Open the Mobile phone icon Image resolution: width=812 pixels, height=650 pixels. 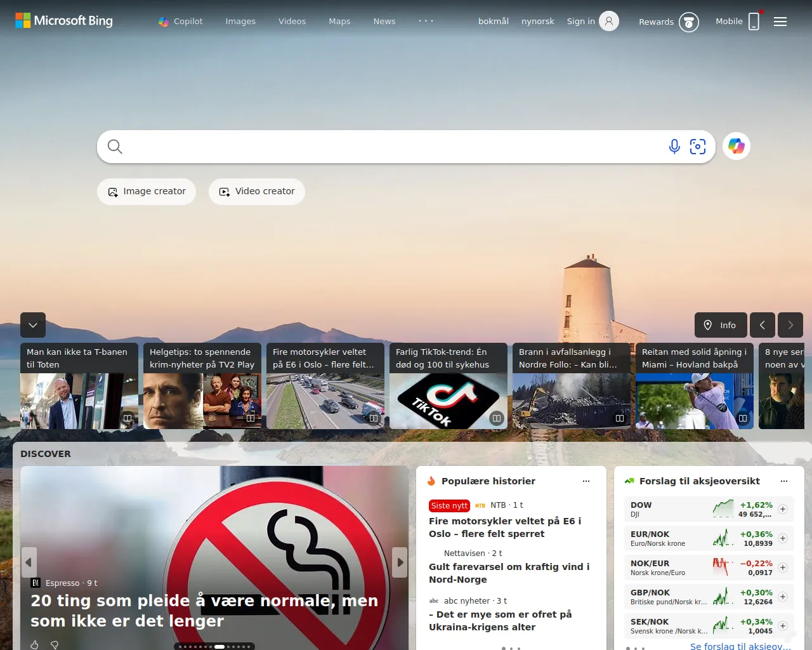click(x=754, y=21)
